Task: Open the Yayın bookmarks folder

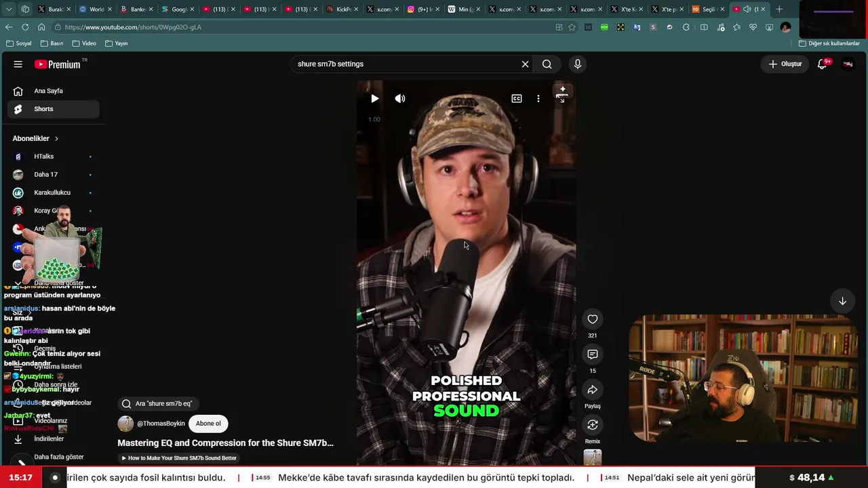Action: [x=117, y=43]
